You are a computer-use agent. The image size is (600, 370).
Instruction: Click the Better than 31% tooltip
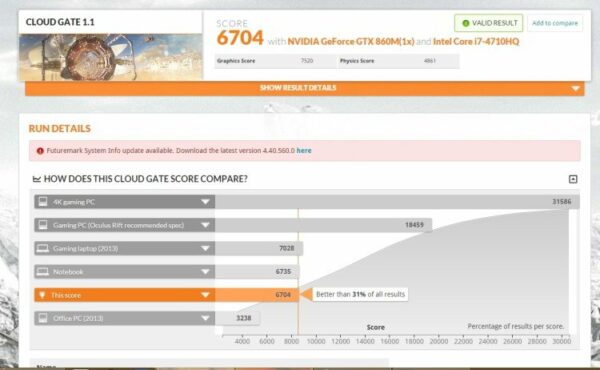[x=360, y=294]
